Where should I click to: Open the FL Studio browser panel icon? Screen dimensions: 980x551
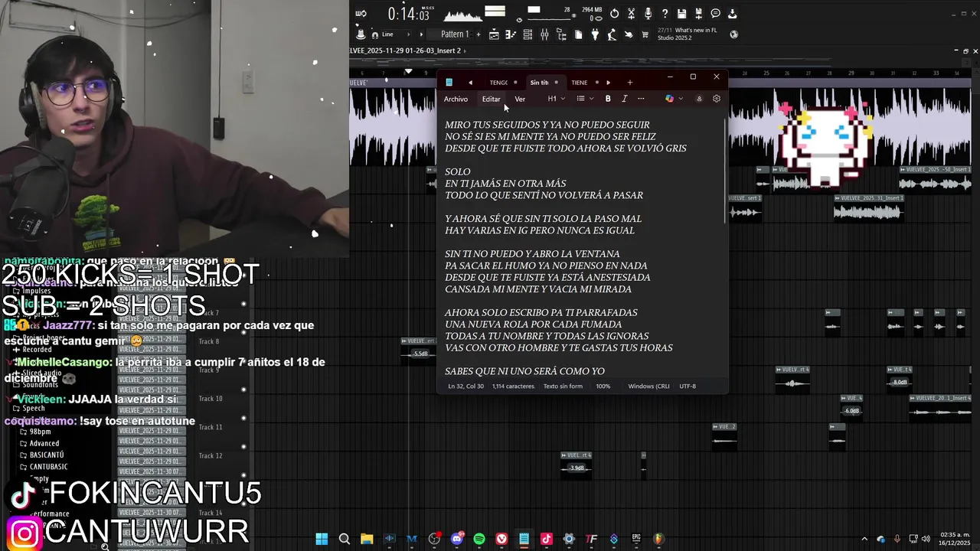(x=561, y=35)
